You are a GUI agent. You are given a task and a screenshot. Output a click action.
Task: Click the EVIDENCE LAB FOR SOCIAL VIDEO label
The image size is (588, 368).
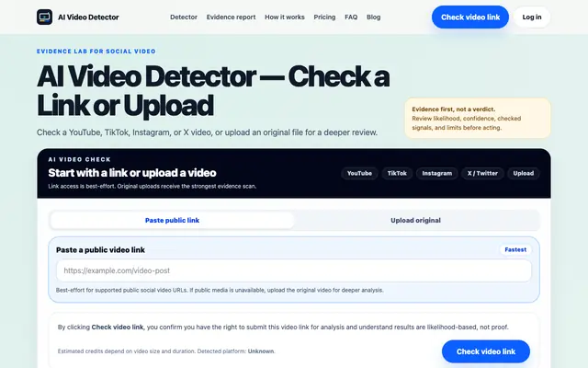(96, 52)
